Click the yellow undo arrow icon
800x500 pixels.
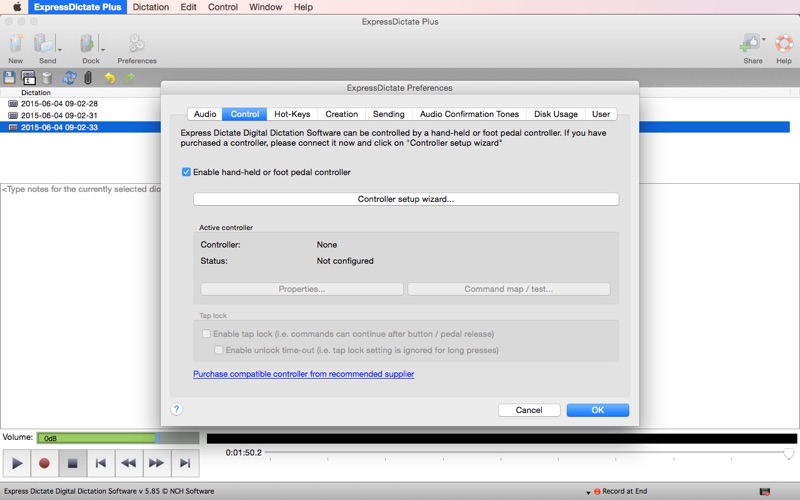coord(109,78)
